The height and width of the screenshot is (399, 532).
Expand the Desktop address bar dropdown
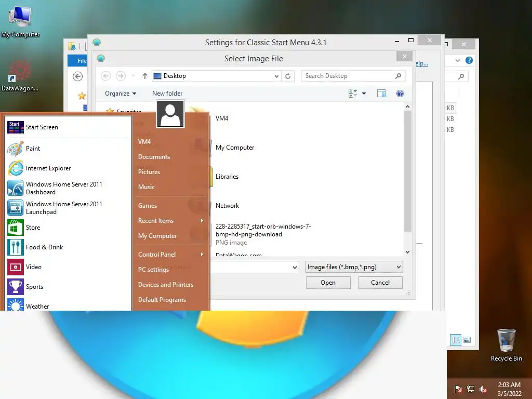click(x=276, y=76)
